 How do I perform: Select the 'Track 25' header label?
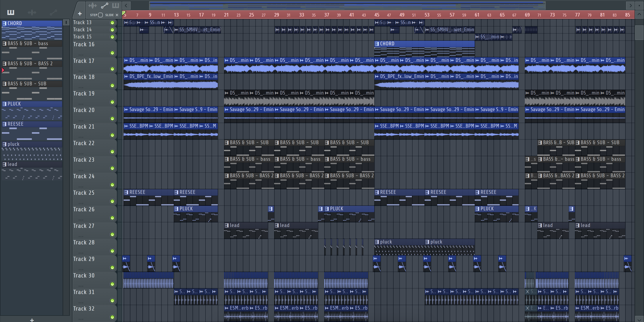[x=84, y=193]
